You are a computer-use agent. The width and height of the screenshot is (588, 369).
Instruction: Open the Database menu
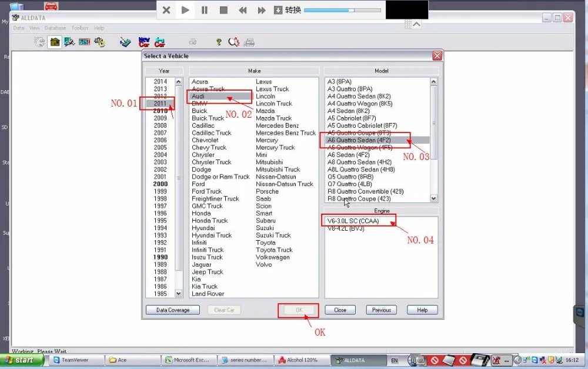(55, 28)
